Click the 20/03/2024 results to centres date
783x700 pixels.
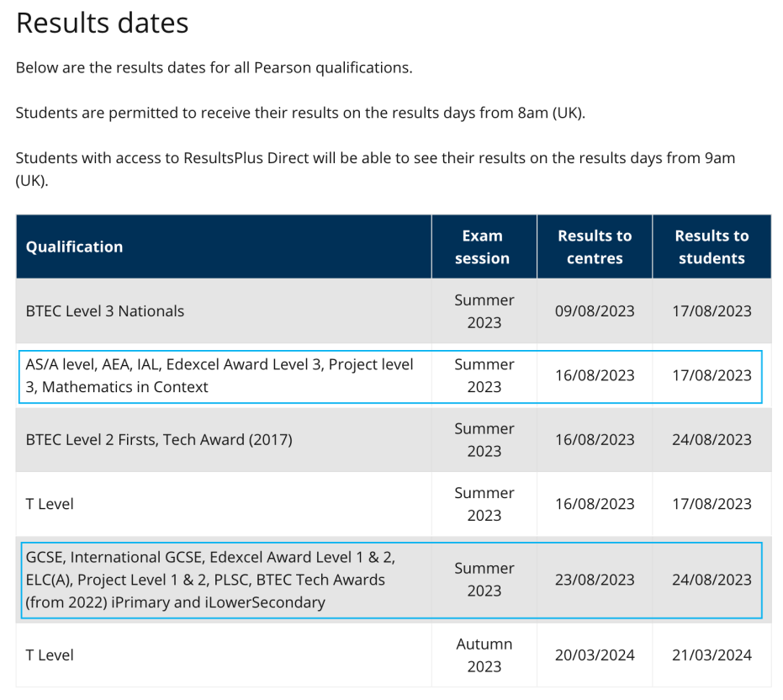pyautogui.click(x=594, y=655)
